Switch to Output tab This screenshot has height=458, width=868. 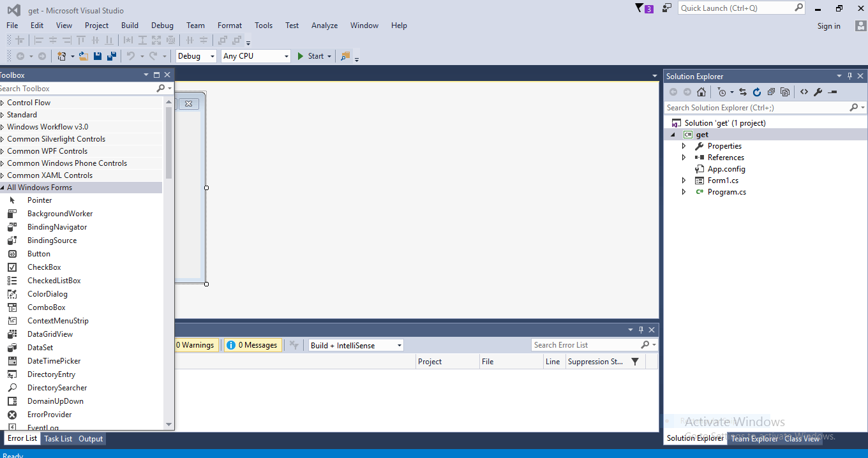pyautogui.click(x=91, y=439)
